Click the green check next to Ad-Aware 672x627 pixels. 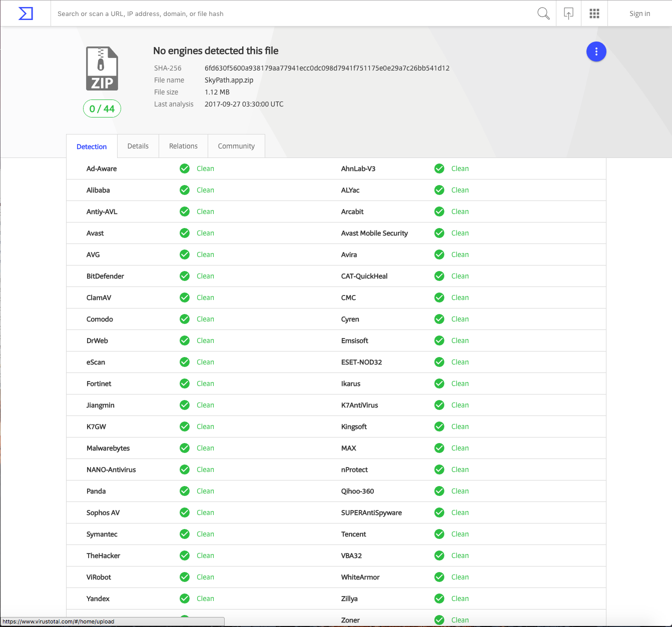pyautogui.click(x=185, y=168)
